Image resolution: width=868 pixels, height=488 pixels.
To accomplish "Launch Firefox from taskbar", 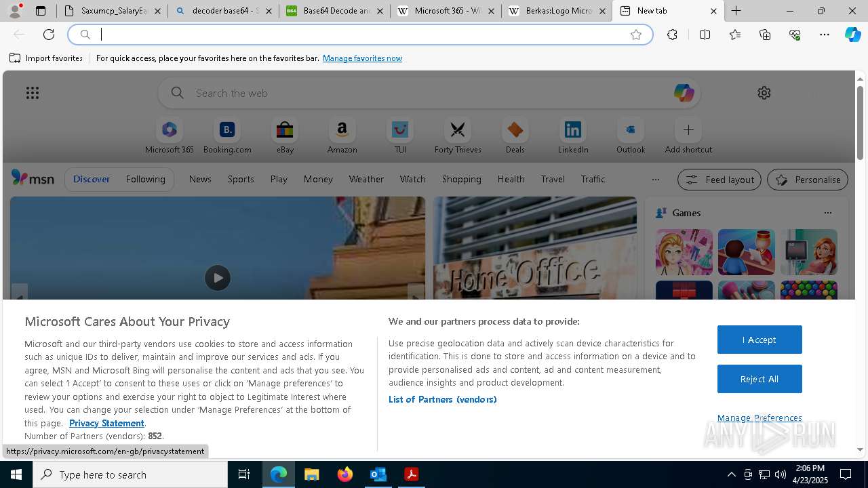I will click(344, 474).
